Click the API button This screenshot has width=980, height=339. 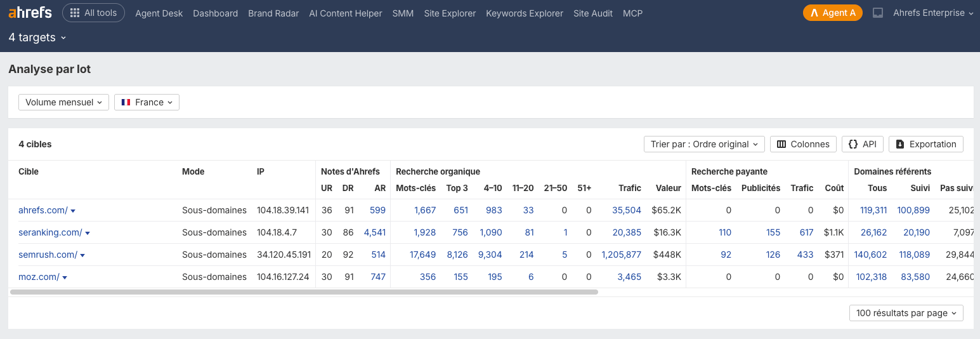pos(863,144)
